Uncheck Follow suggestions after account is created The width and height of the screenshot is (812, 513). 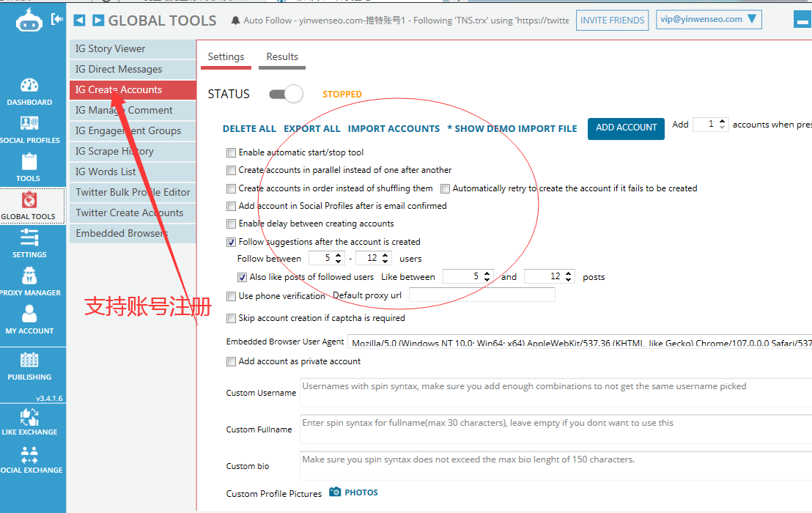pos(232,242)
